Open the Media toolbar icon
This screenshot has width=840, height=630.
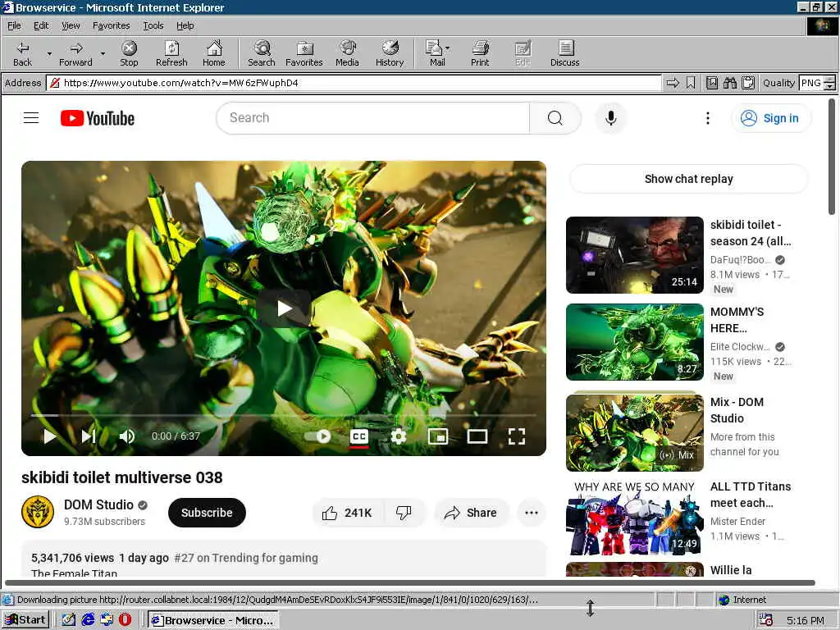(x=347, y=53)
